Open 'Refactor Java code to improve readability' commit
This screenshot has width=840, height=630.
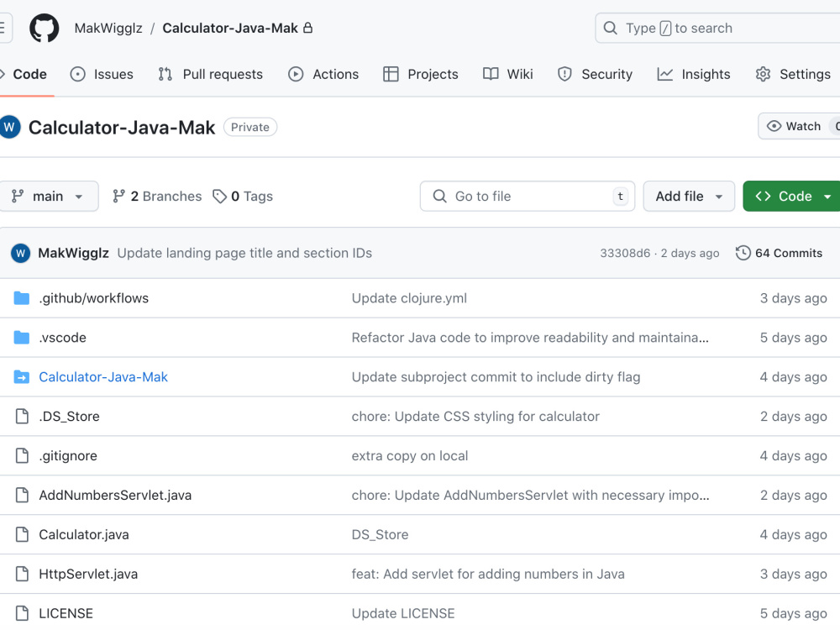[530, 338]
